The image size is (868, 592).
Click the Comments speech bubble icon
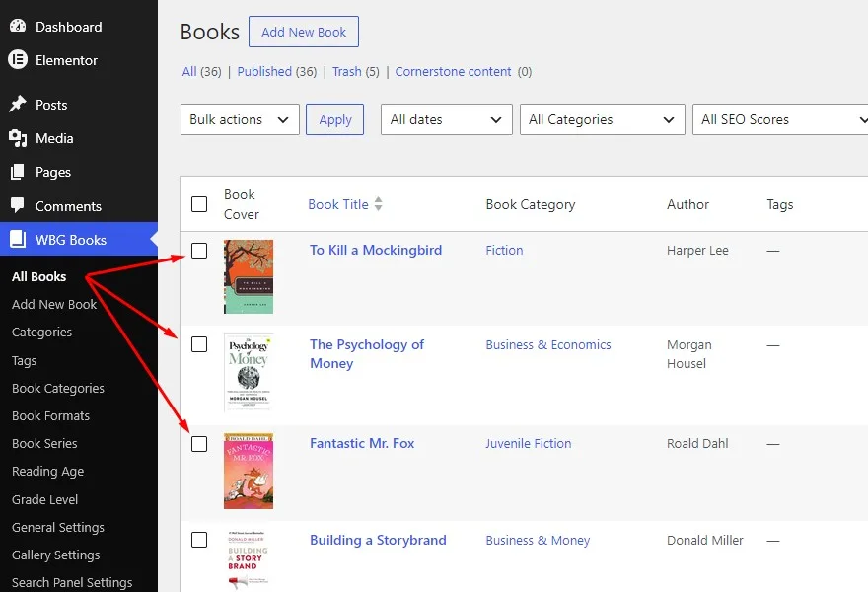(x=18, y=205)
